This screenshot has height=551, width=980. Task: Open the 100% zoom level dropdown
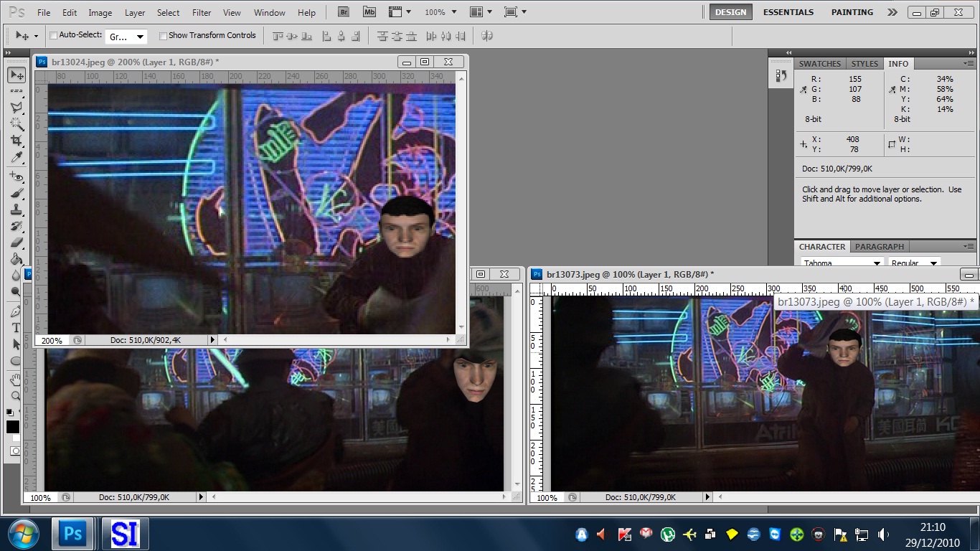440,12
